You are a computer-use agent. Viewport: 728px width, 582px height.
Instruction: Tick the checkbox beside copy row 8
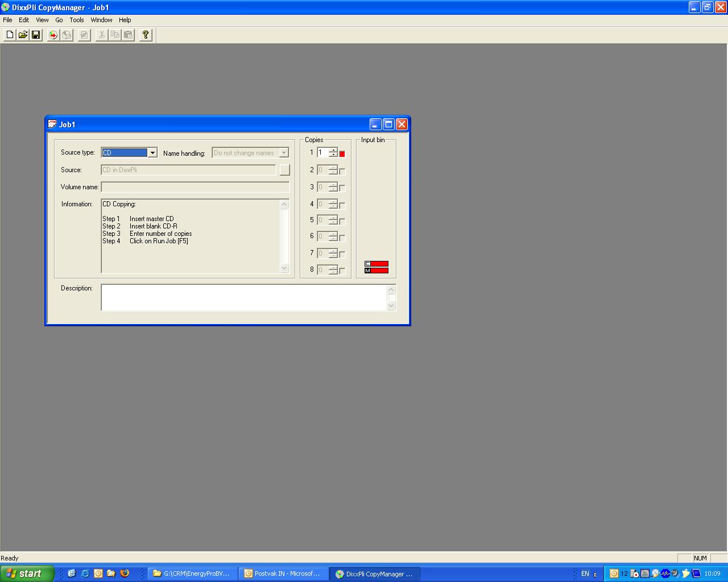pos(342,271)
